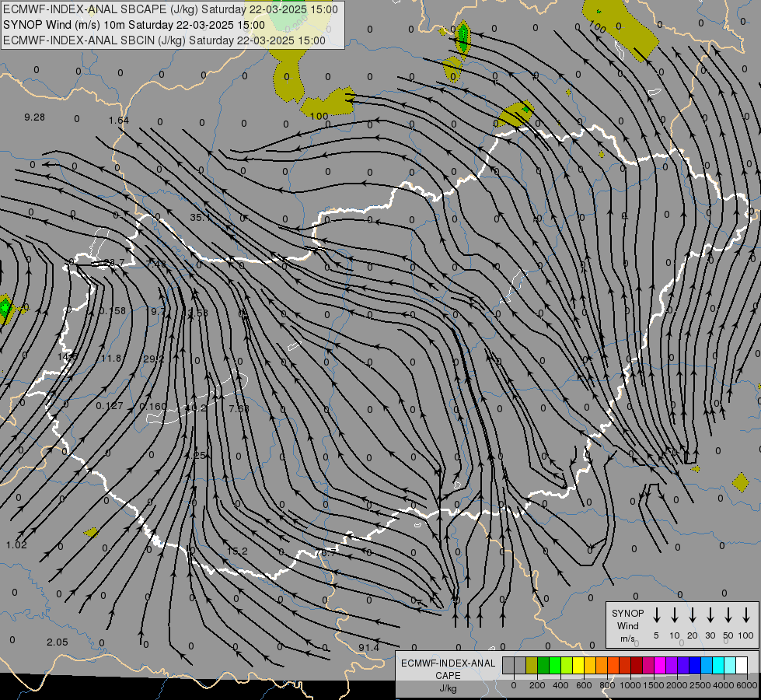Click the '1500' tick on CAPE scale
761x700 pixels.
pyautogui.click(x=654, y=685)
